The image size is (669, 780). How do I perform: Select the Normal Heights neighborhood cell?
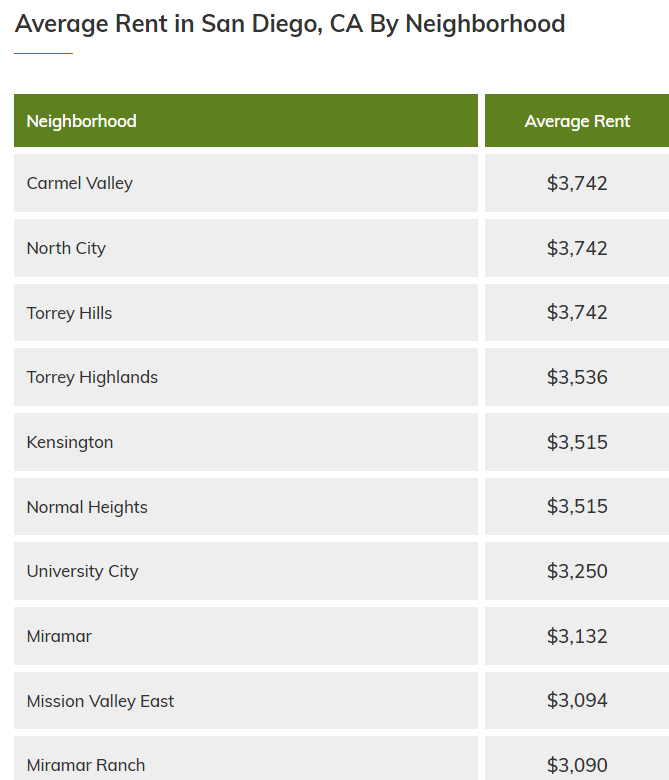[x=246, y=506]
